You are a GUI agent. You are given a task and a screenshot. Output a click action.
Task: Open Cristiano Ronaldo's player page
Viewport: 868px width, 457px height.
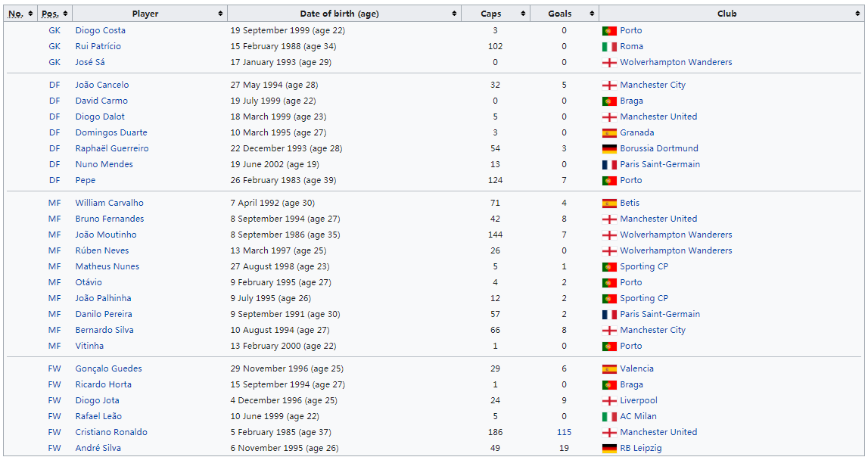(111, 432)
